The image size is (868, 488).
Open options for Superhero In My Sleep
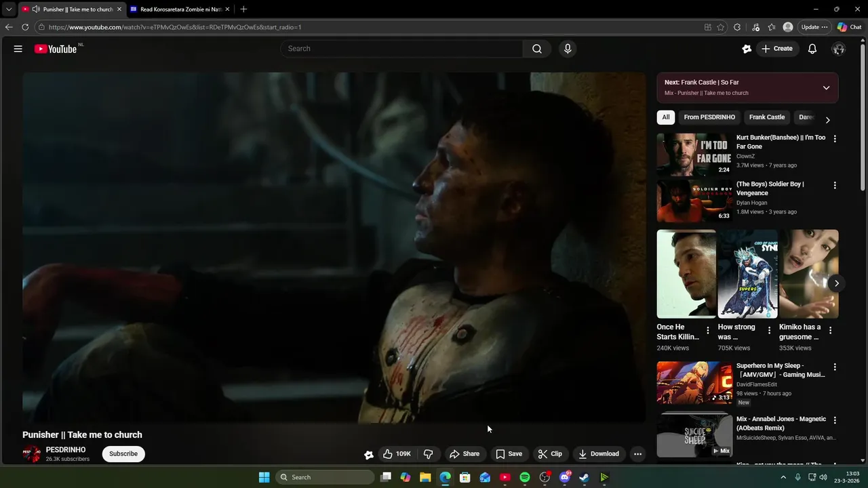click(x=835, y=367)
